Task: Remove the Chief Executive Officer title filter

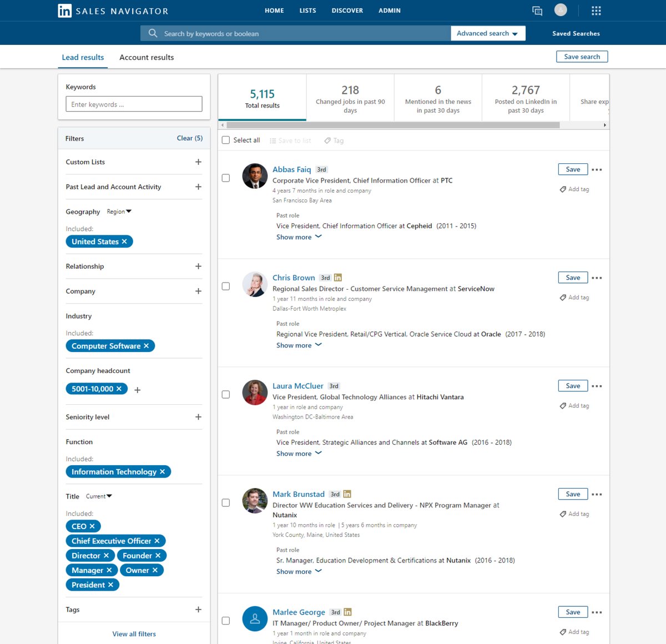Action: coord(157,541)
